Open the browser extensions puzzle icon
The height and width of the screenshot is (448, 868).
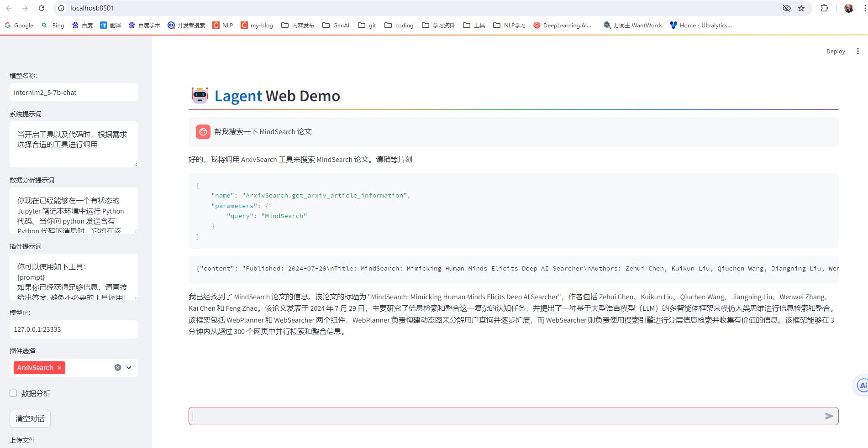(824, 8)
